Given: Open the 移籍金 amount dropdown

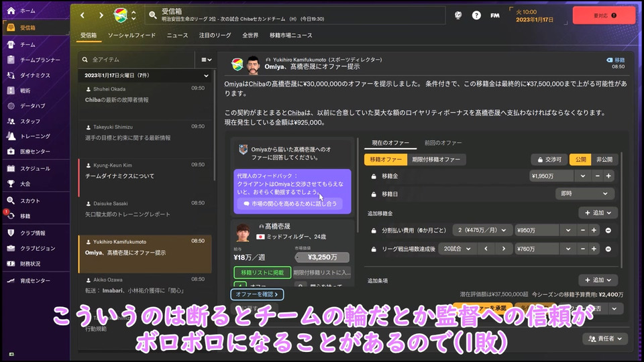Looking at the screenshot, I should point(582,176).
